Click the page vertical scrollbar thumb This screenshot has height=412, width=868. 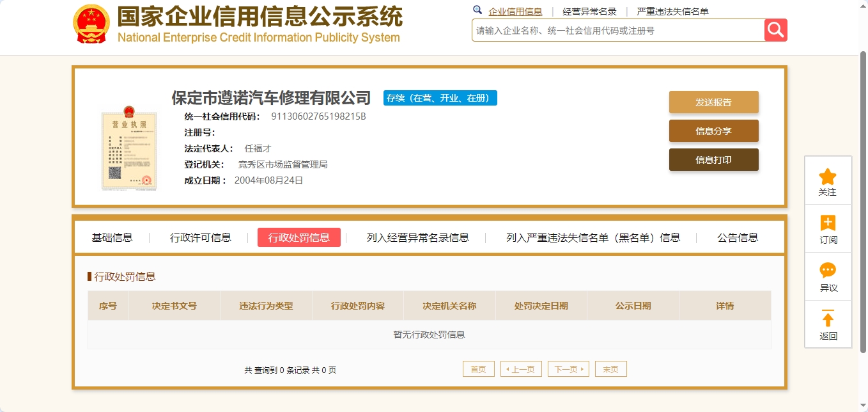point(863,202)
